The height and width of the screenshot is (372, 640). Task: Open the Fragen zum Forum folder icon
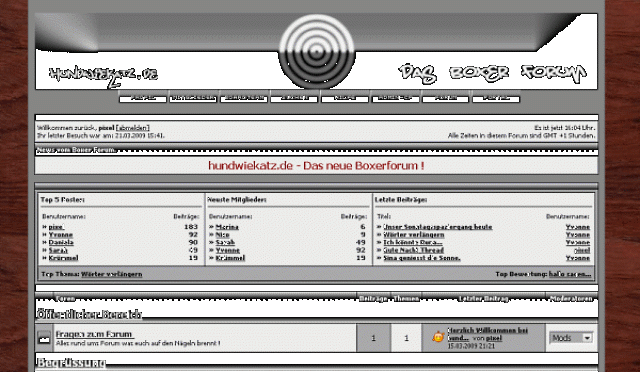[44, 338]
